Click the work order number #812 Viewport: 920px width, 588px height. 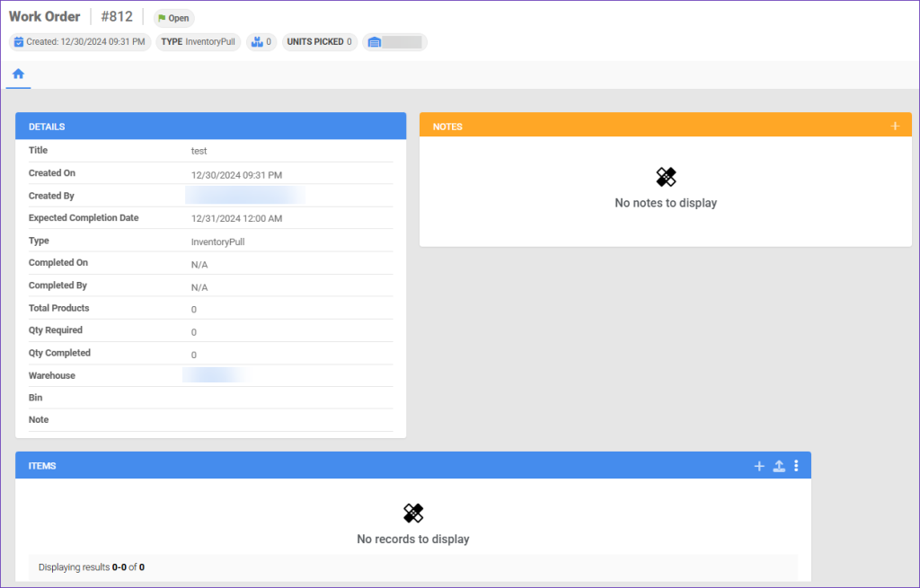pos(116,15)
